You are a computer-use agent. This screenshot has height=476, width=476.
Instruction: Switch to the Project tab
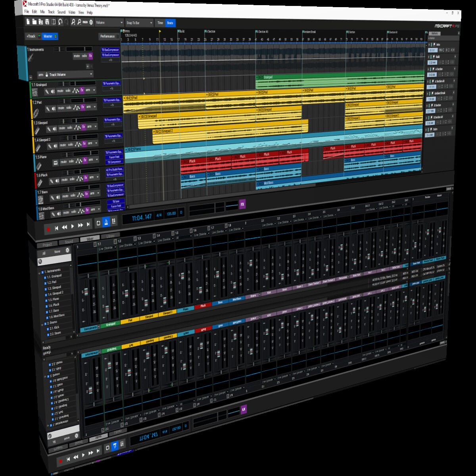[47, 245]
